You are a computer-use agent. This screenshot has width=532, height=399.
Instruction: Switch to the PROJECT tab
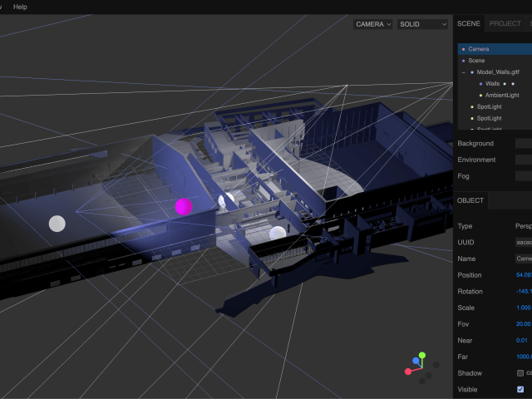[x=505, y=23]
